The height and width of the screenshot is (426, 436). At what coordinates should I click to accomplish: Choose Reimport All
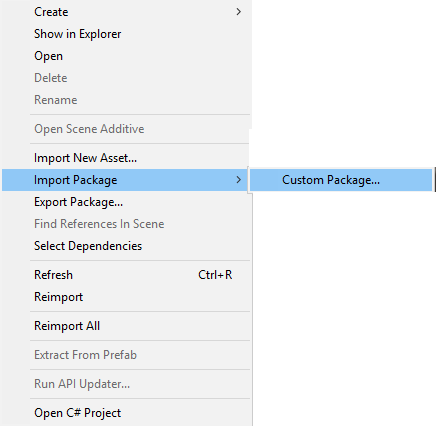(x=126, y=326)
